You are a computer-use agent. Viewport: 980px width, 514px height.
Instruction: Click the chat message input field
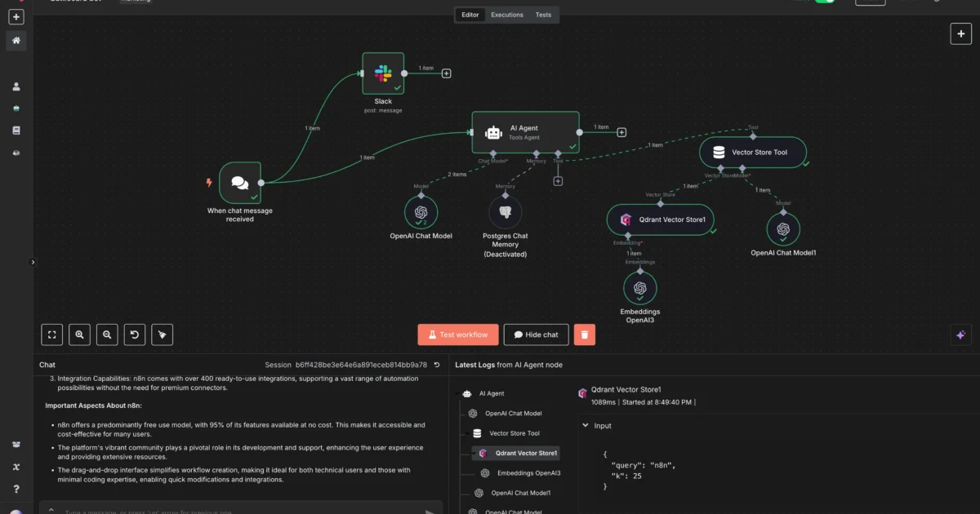pyautogui.click(x=241, y=509)
